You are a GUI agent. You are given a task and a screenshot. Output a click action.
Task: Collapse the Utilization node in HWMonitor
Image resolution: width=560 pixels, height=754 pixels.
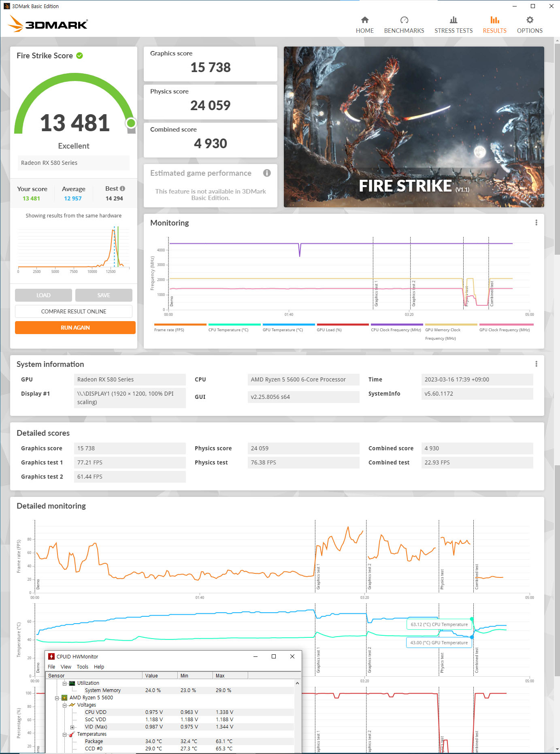coord(64,683)
